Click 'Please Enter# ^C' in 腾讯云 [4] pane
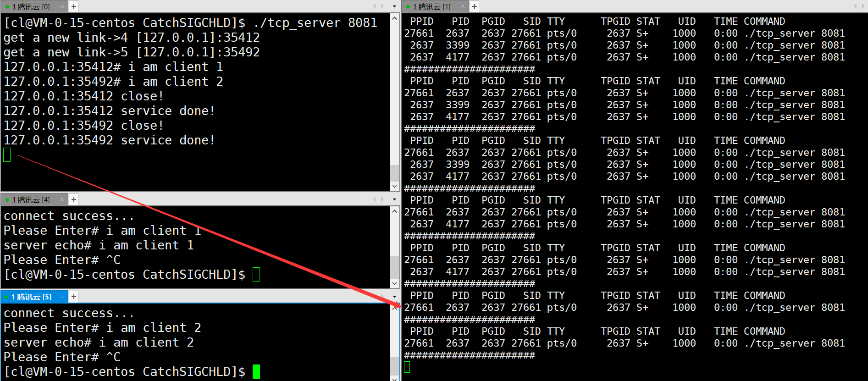Viewport: 868px width, 381px height. (x=62, y=260)
